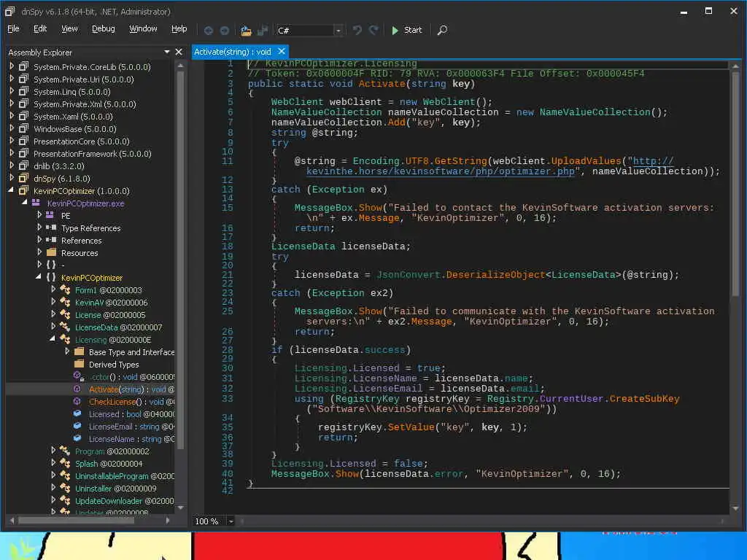Click the Undo toolbar icon
Screen dimensions: 747x560
[357, 30]
